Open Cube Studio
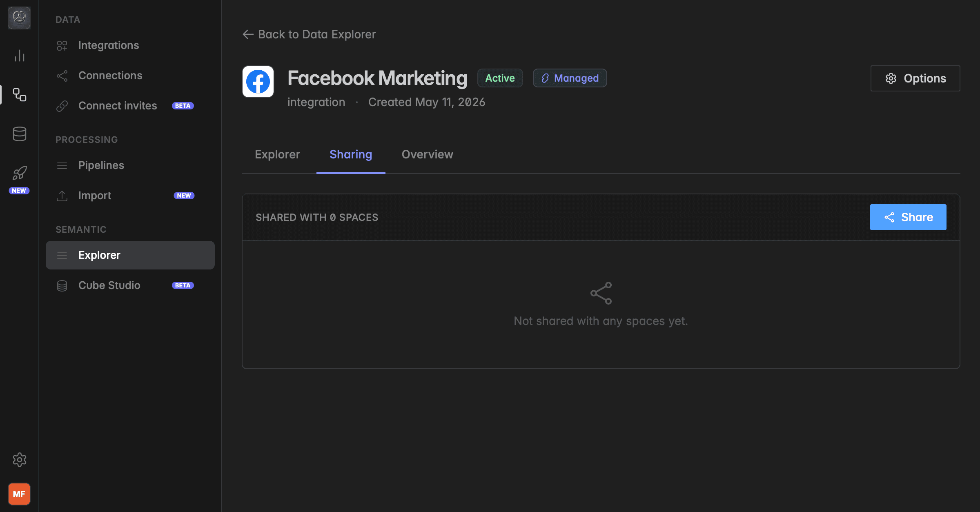This screenshot has height=512, width=980. point(130,285)
